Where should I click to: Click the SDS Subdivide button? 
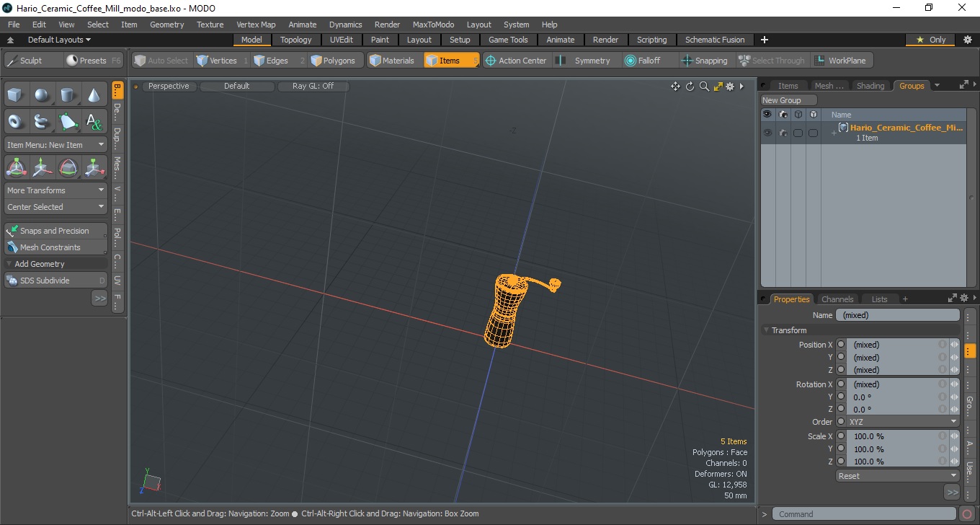(x=55, y=281)
